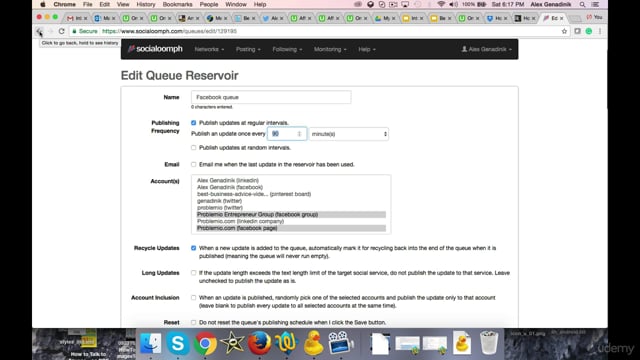Click the green extension icon in the toolbar
Screen dimensions: 640x360
point(589,31)
